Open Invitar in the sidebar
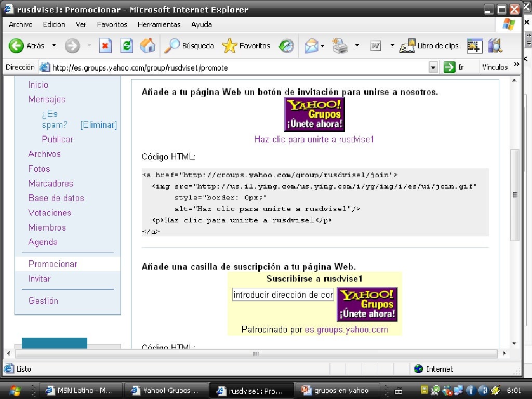Screen dimensions: 532x399 [39, 279]
